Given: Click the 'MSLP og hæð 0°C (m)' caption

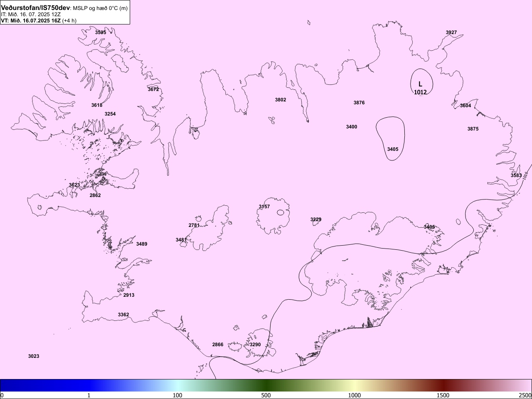Looking at the screenshot, I should 100,8.
